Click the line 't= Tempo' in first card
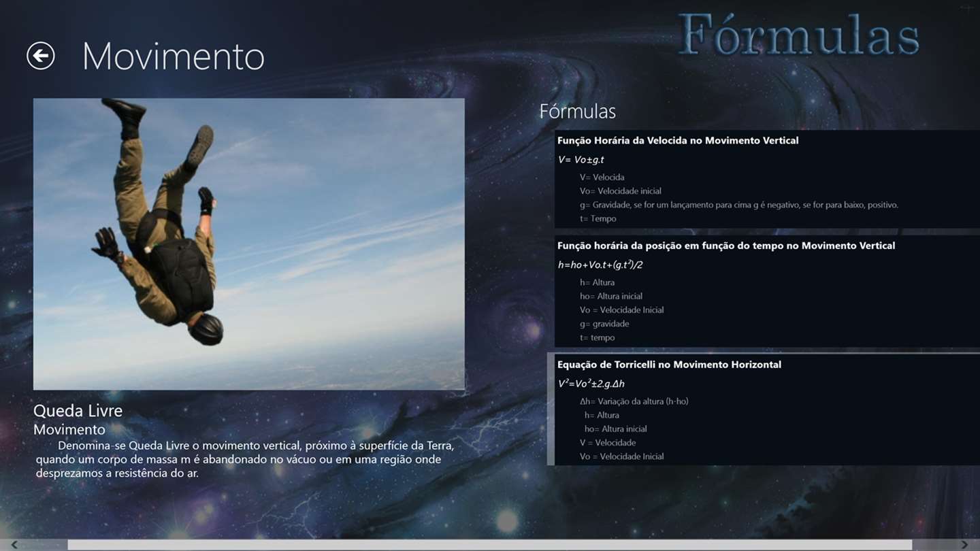The height and width of the screenshot is (551, 980). coord(598,219)
